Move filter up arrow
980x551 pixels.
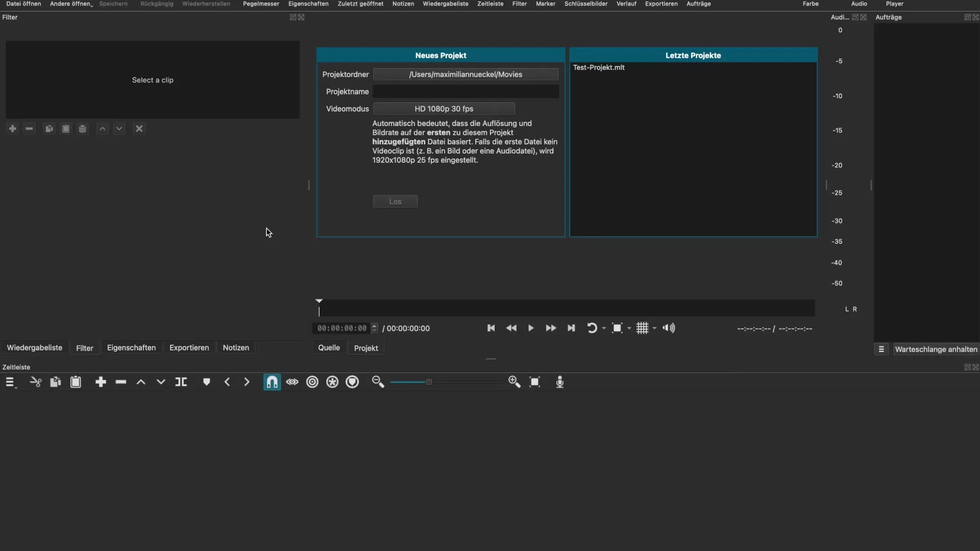(103, 129)
